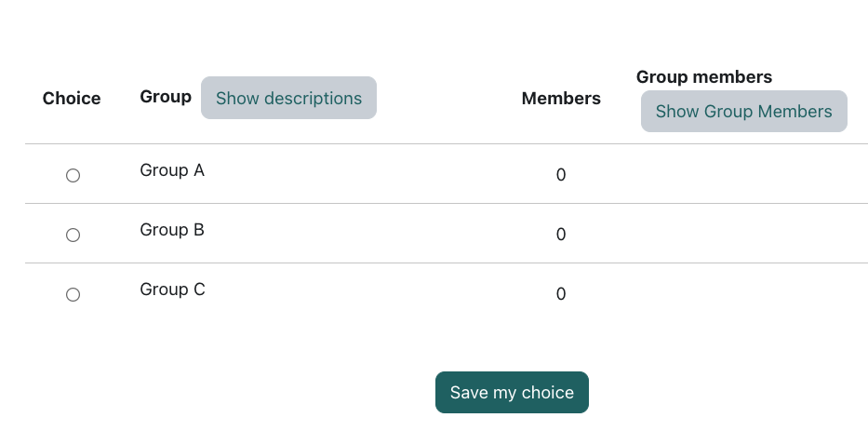This screenshot has width=868, height=431.
Task: Click the Group members header label
Action: tap(704, 76)
